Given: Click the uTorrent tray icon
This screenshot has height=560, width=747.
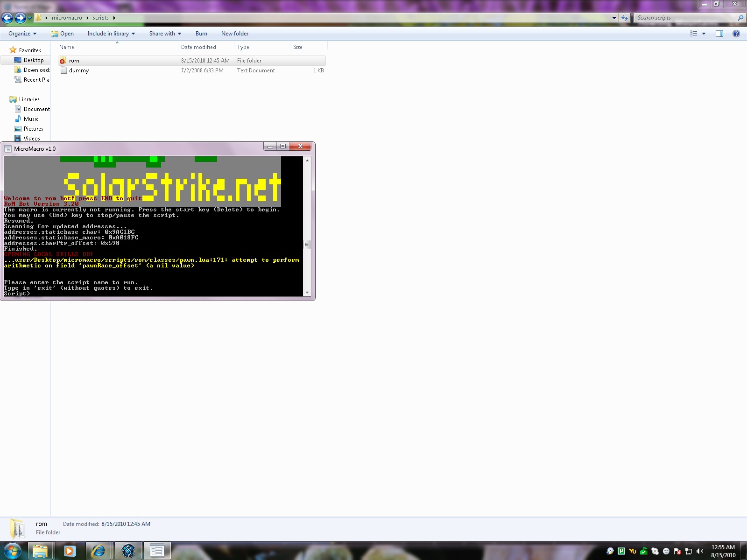Looking at the screenshot, I should [621, 551].
